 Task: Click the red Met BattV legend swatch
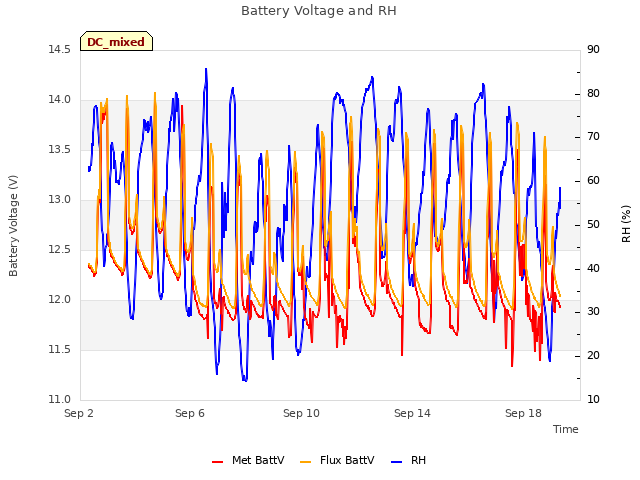click(218, 462)
